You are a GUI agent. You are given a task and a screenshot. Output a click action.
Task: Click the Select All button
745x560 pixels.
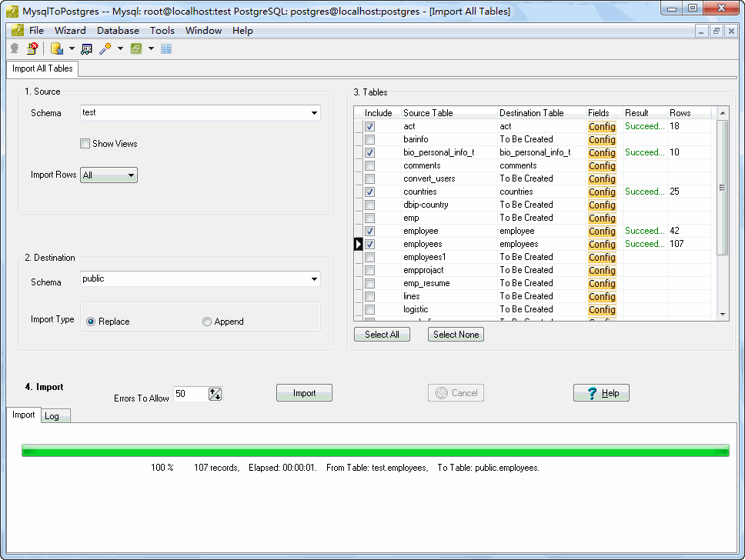tap(382, 335)
